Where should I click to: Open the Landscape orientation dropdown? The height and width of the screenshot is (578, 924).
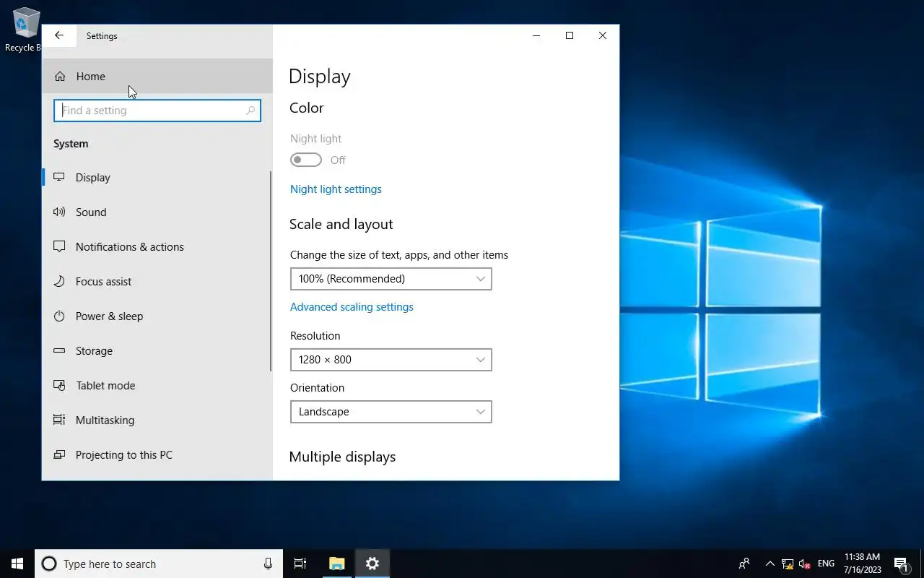[391, 412]
